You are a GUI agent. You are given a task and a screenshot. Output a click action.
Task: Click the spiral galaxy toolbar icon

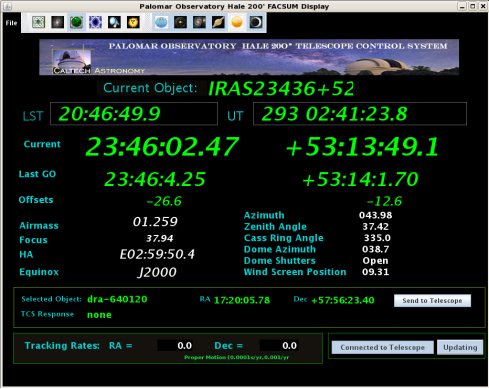click(x=199, y=22)
